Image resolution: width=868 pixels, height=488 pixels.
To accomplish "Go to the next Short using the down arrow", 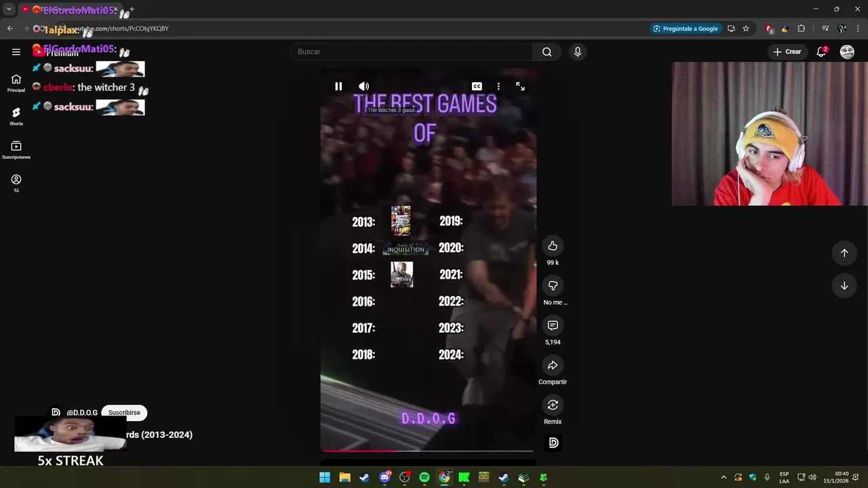I will pyautogui.click(x=844, y=286).
